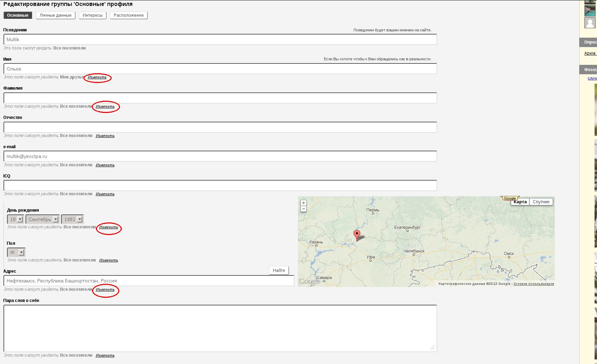Zoom in on the map
Image resolution: width=597 pixels, height=364 pixels.
pos(303,203)
